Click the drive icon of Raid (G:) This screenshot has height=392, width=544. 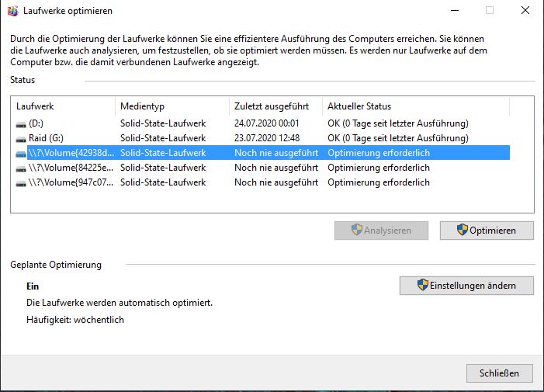pyautogui.click(x=21, y=139)
